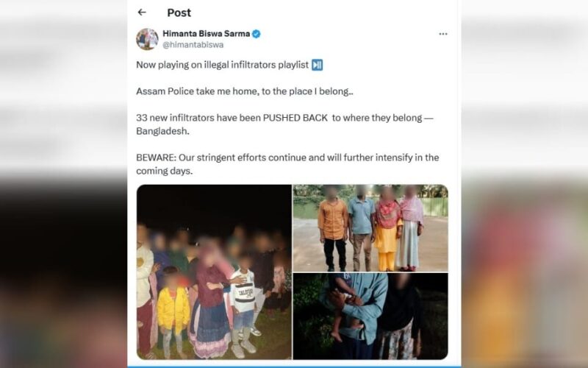Screen dimensions: 588x368
Task: Click the "Now playing on illegal infiltrators" line
Action: 223,65
